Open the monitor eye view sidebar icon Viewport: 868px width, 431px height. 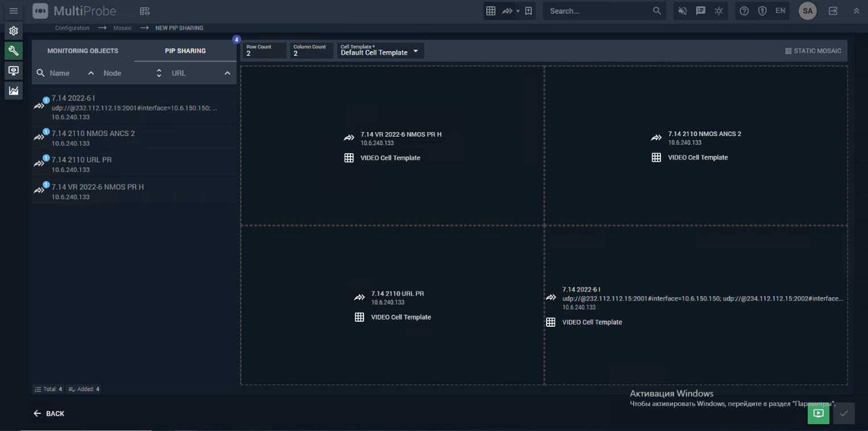click(x=14, y=71)
